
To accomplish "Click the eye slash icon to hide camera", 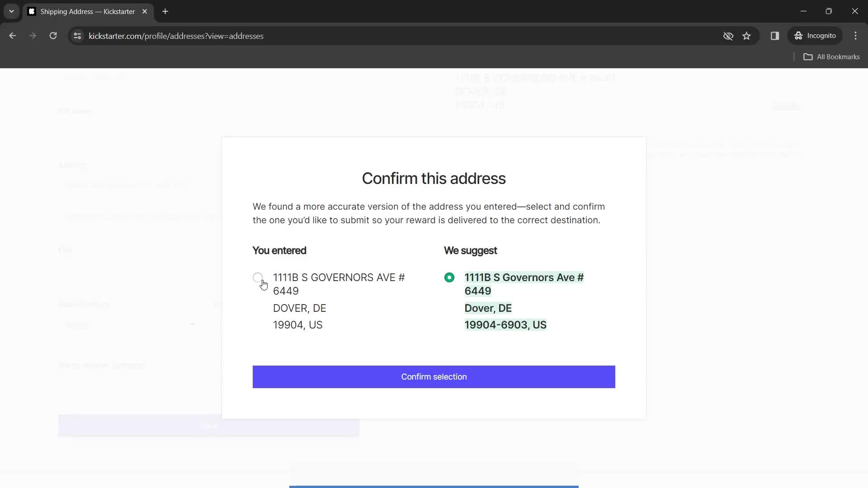I will (727, 36).
